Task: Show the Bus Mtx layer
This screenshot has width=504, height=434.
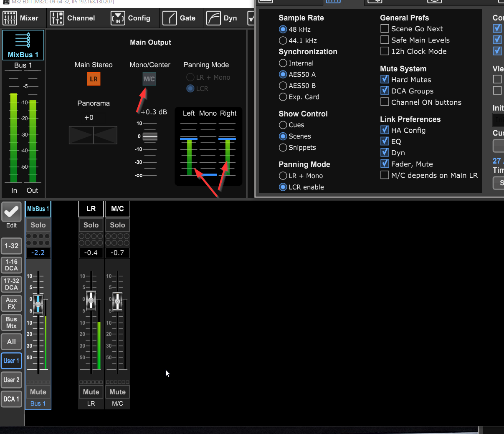Action: (11, 323)
